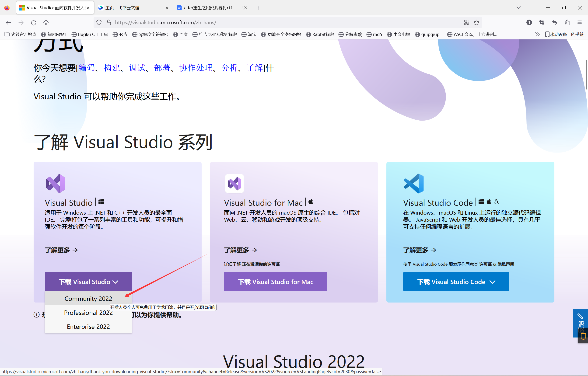This screenshot has height=376, width=588.
Task: Click the Visual Studio for Mac logo
Action: [234, 183]
